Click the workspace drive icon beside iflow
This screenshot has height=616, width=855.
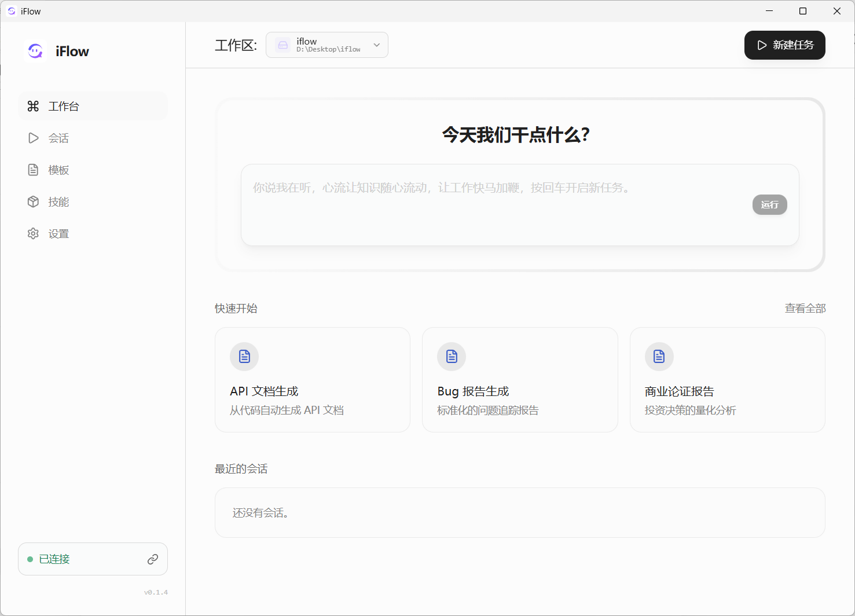(283, 45)
